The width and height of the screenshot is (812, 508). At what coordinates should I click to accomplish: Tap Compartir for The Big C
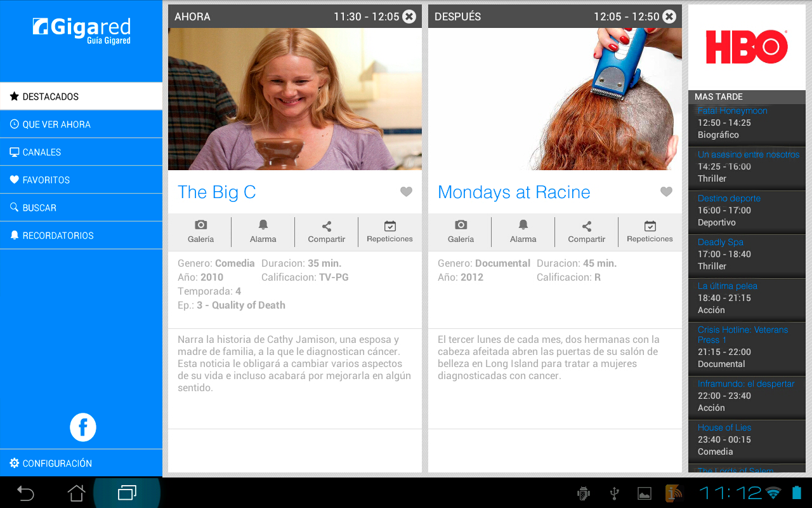click(327, 232)
